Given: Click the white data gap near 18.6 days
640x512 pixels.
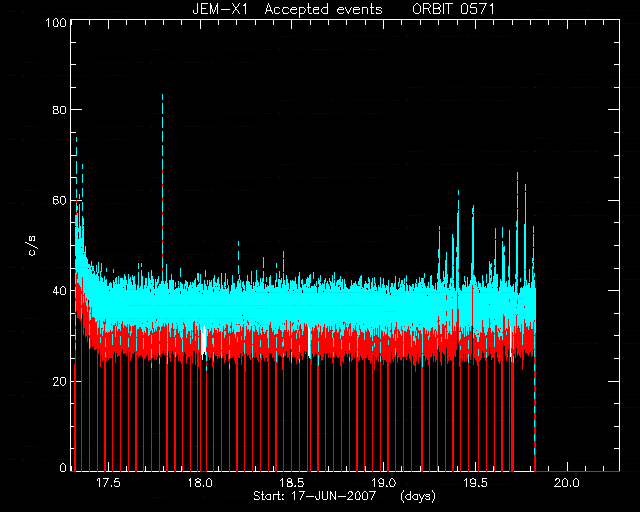Looking at the screenshot, I should coord(309,342).
